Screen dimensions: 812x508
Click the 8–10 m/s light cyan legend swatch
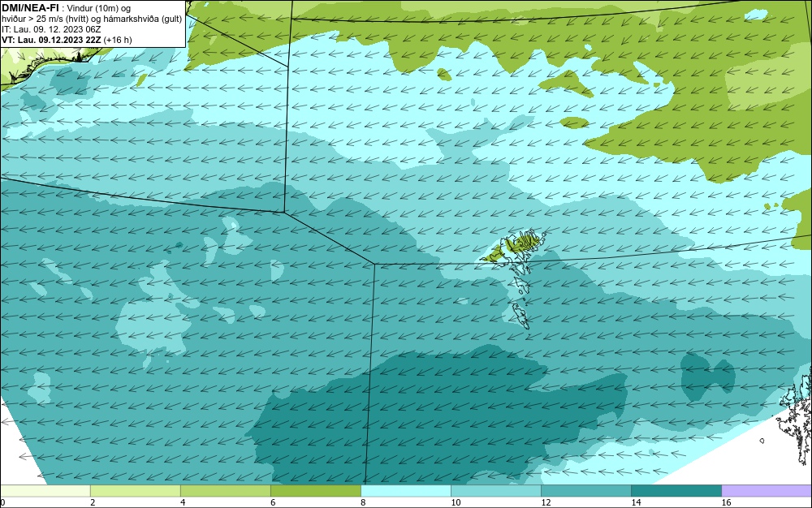point(405,491)
